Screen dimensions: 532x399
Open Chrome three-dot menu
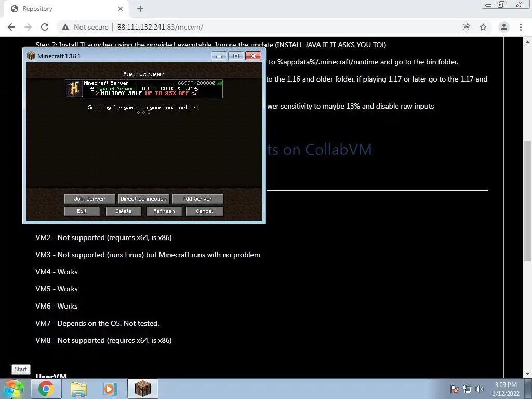tap(521, 27)
